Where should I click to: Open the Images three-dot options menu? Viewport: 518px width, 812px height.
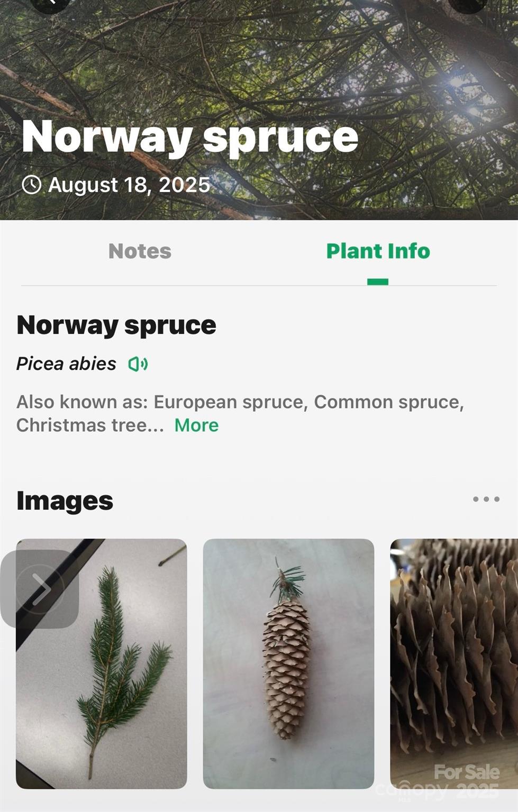[486, 499]
